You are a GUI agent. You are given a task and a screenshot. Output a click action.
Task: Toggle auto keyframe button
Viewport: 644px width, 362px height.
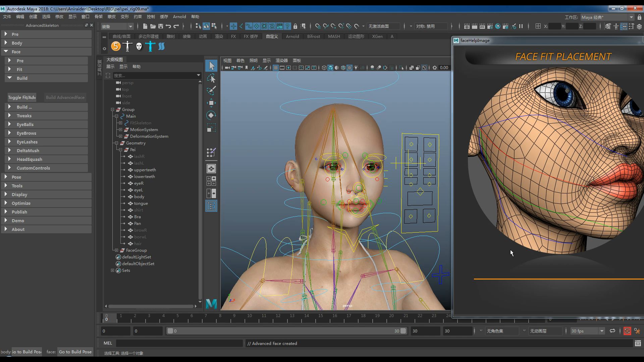627,331
